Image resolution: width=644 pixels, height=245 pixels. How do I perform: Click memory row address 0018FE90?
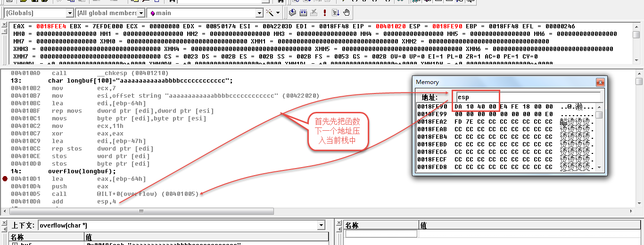(432, 107)
